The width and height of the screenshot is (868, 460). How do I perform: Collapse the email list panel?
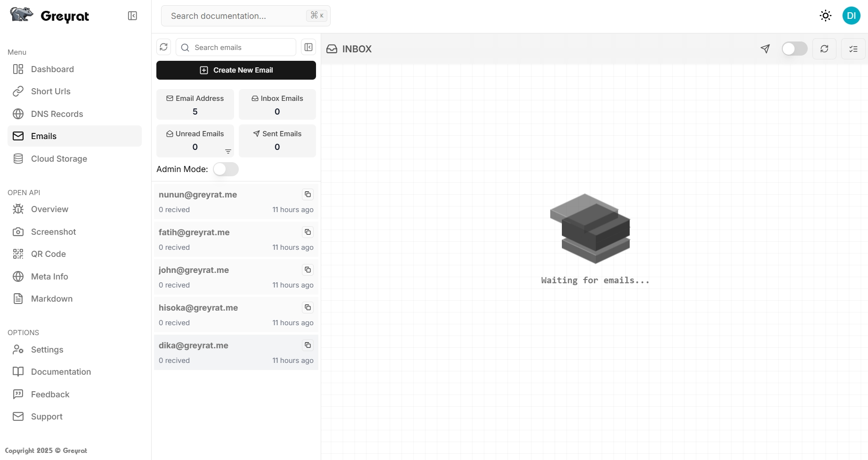point(308,47)
